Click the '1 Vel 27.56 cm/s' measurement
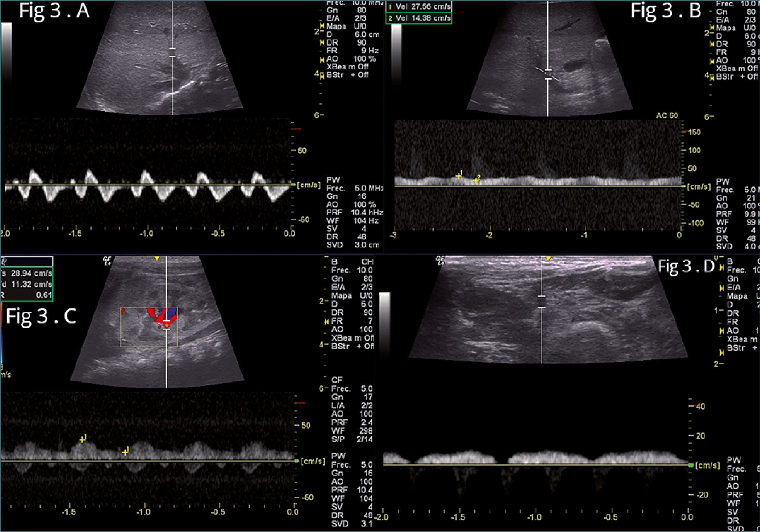This screenshot has height=532, width=760. (x=419, y=7)
